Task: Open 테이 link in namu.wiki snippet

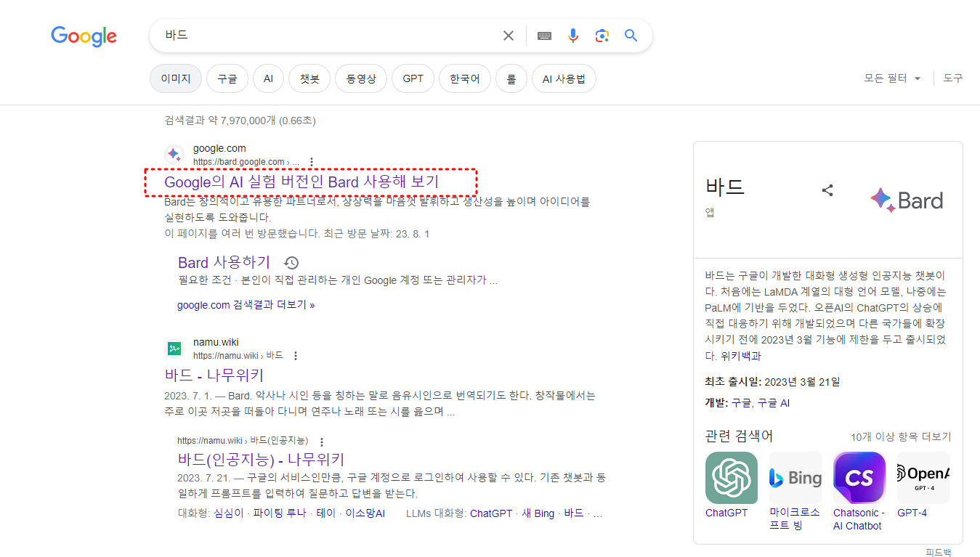Action: (x=326, y=513)
